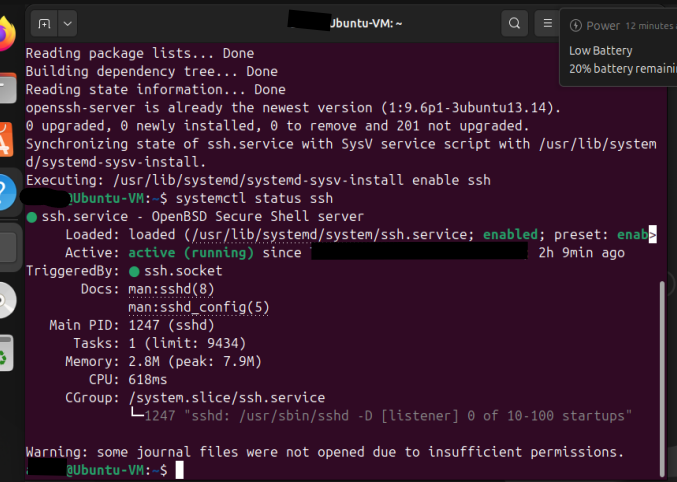Screen dimensions: 677x482
Task: Open Ubuntu Software from the dock
Action: [6, 139]
